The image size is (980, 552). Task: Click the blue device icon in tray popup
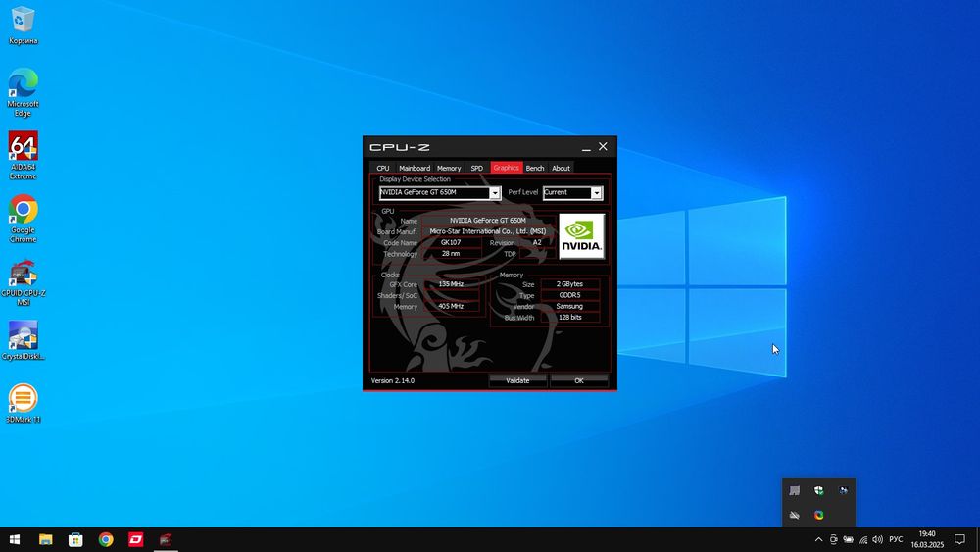843,491
